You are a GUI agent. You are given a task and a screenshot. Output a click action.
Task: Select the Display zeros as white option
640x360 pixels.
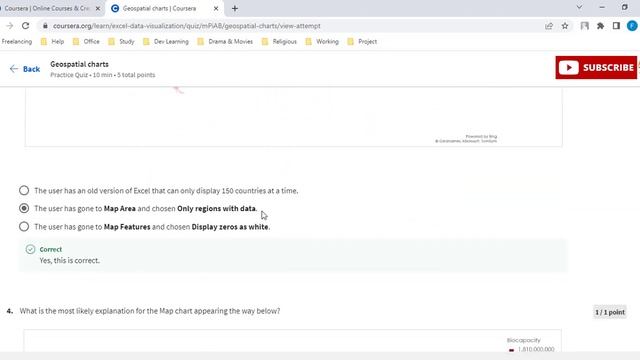pyautogui.click(x=24, y=227)
